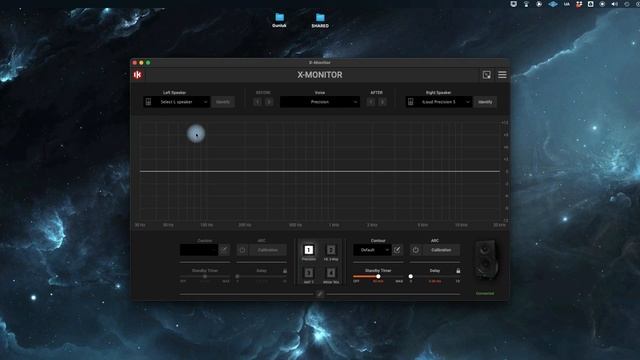
Task: Click the green Connected status text
Action: pyautogui.click(x=485, y=293)
